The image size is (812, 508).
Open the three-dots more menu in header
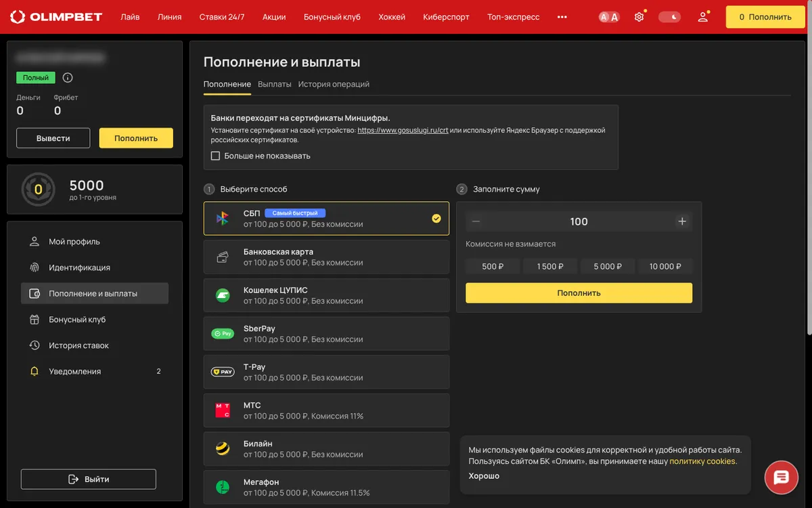pyautogui.click(x=562, y=17)
